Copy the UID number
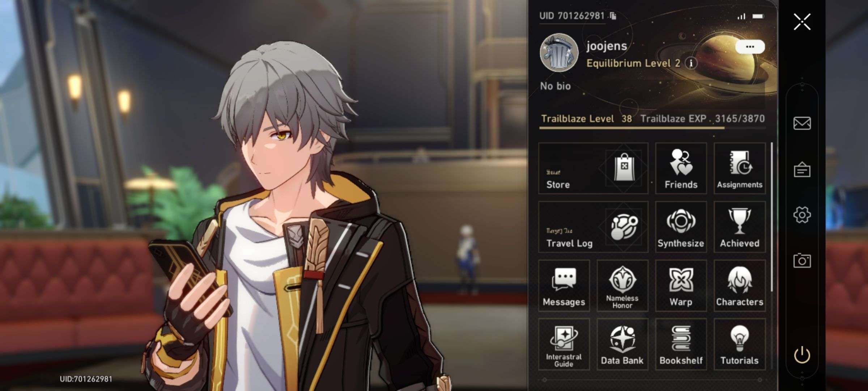The height and width of the screenshot is (391, 868). pyautogui.click(x=613, y=16)
